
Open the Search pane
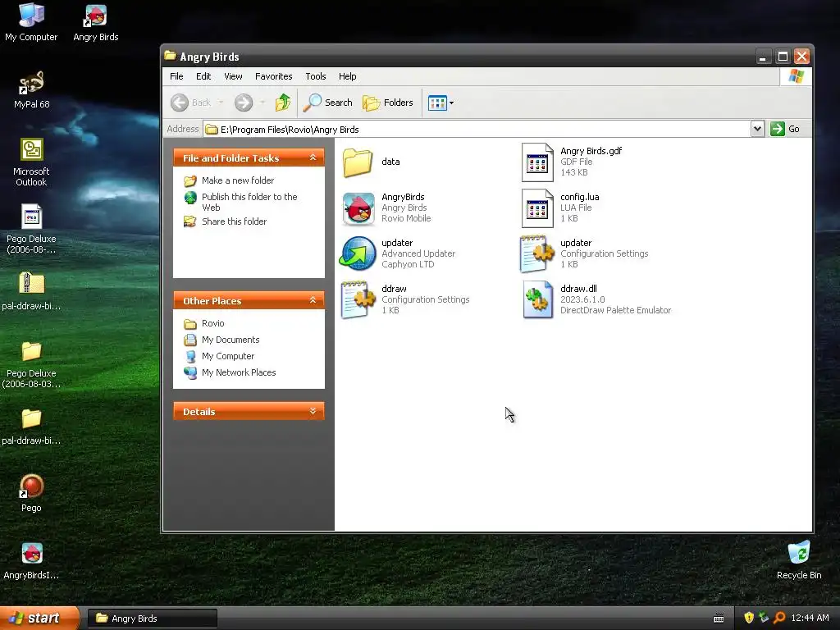click(x=327, y=103)
